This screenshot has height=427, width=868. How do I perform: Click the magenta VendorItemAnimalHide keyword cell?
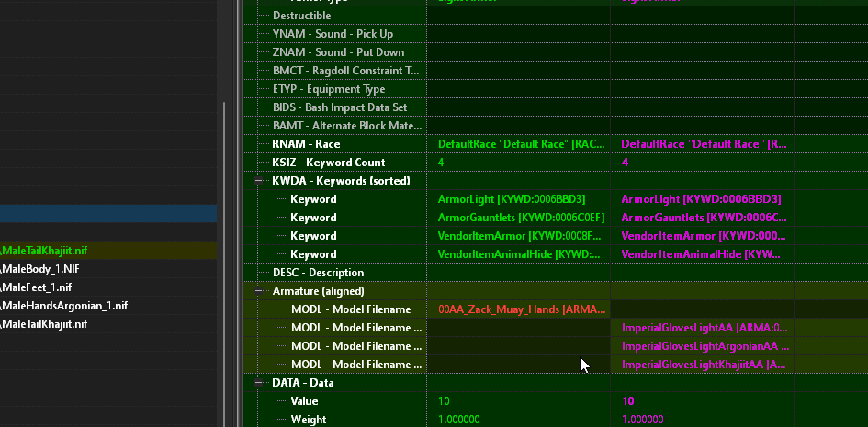(x=702, y=253)
